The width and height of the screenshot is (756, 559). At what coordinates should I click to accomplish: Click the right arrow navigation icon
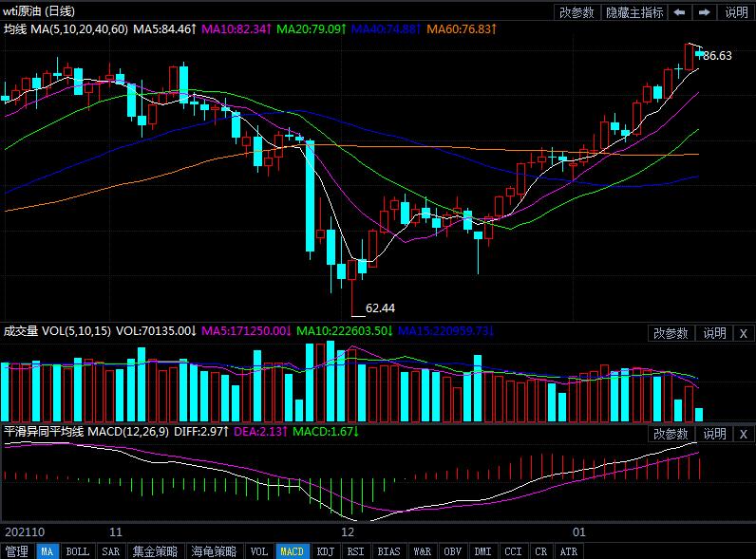click(x=705, y=12)
